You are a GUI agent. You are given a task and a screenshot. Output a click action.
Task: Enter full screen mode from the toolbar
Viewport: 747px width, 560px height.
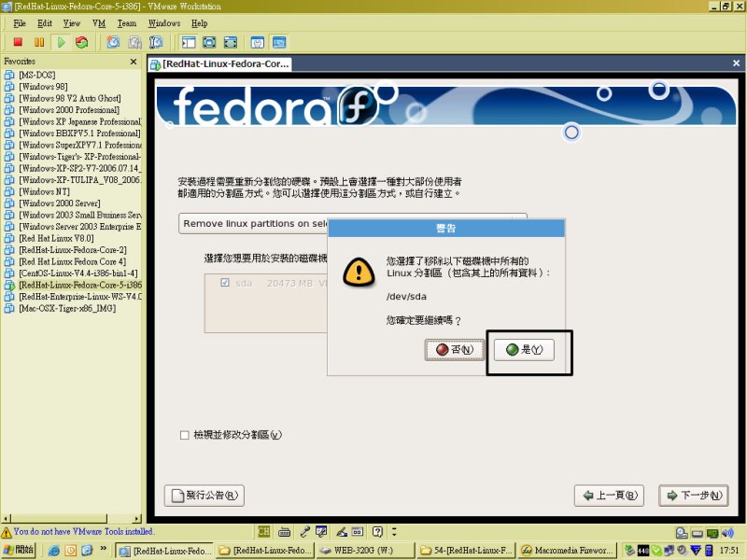[231, 42]
